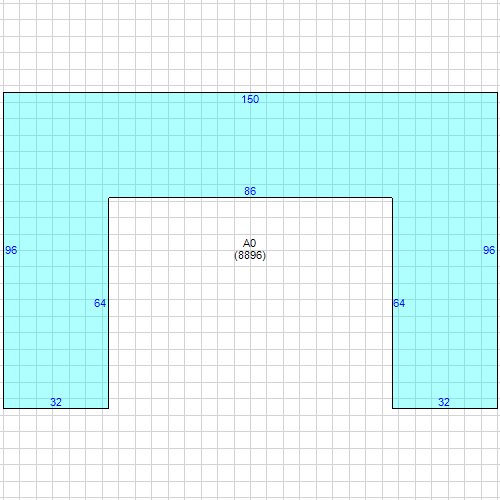Viewport: 500px width, 500px height.
Task: Click the top edge dimension label 150
Action: coord(250,99)
